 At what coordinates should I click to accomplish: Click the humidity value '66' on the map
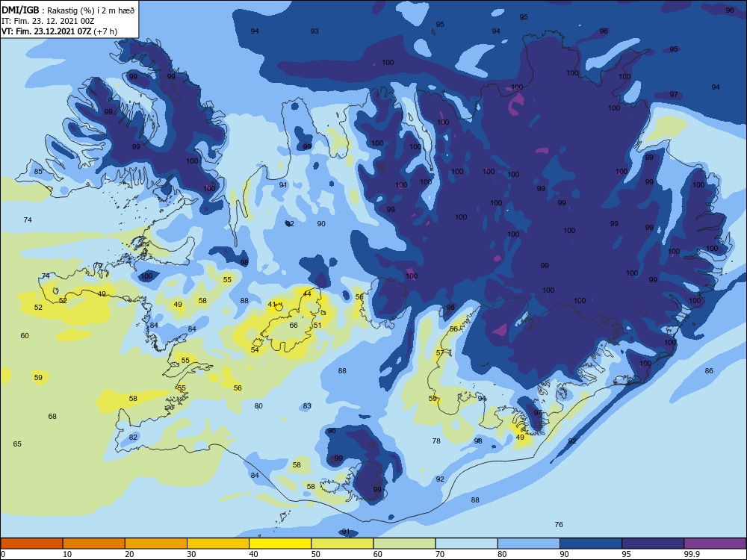click(x=294, y=326)
